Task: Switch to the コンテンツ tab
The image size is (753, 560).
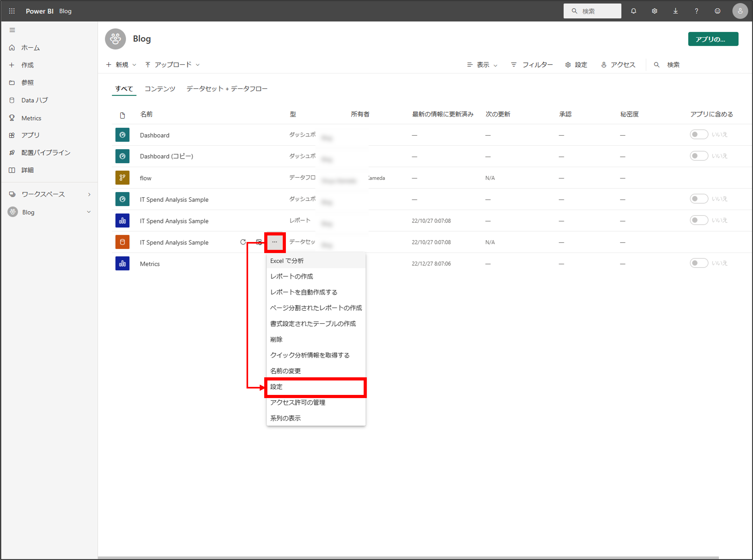Action: click(x=160, y=88)
